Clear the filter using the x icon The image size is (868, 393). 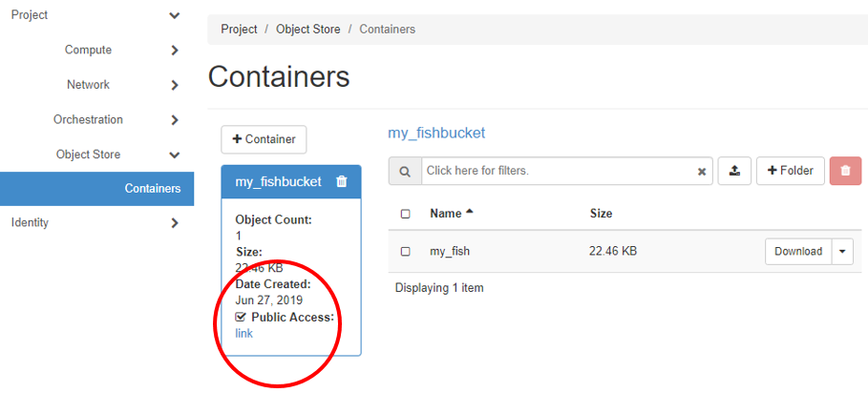tap(702, 172)
